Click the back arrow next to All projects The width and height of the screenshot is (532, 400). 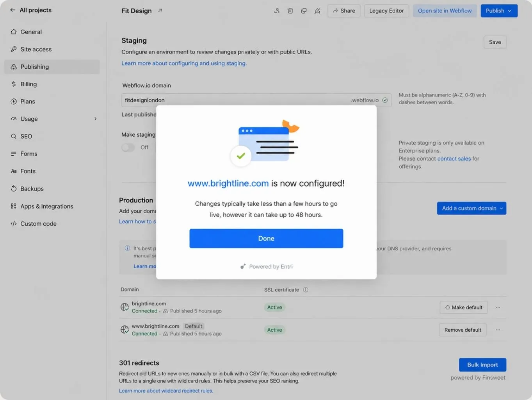[x=13, y=10]
